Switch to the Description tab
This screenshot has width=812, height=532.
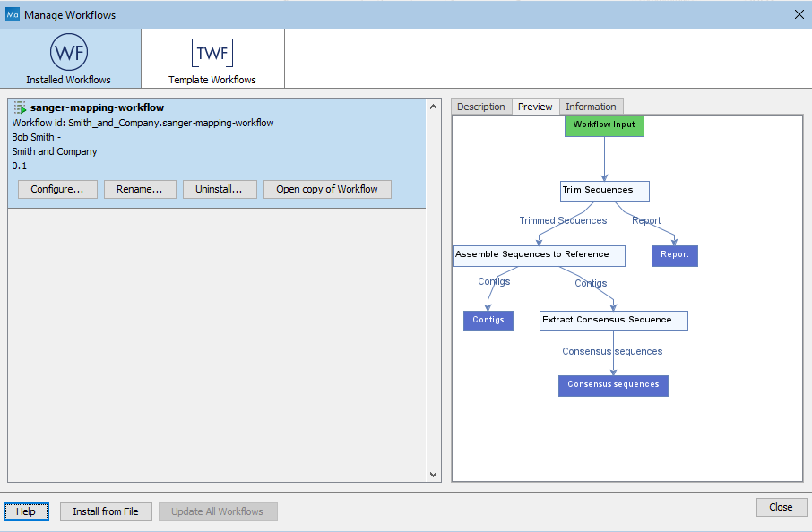pos(481,106)
